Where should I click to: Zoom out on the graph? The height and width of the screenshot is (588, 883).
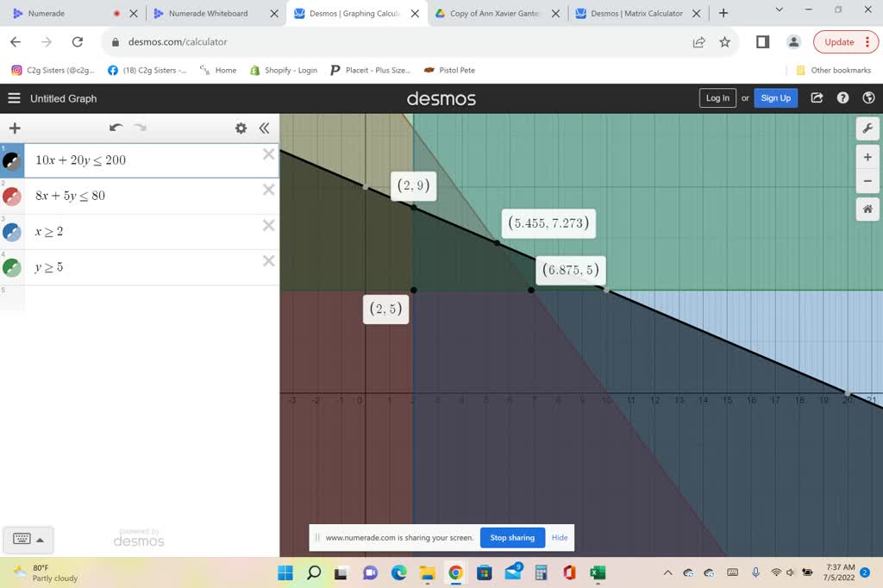click(867, 181)
